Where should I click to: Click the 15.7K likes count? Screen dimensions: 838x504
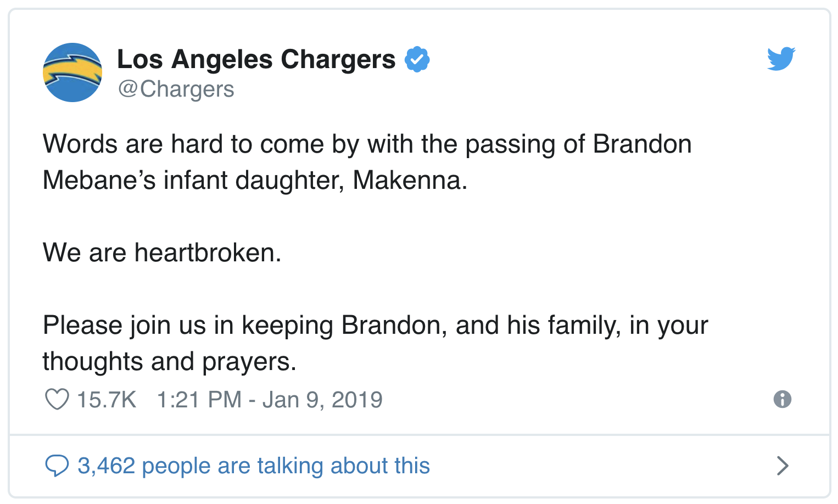(106, 400)
